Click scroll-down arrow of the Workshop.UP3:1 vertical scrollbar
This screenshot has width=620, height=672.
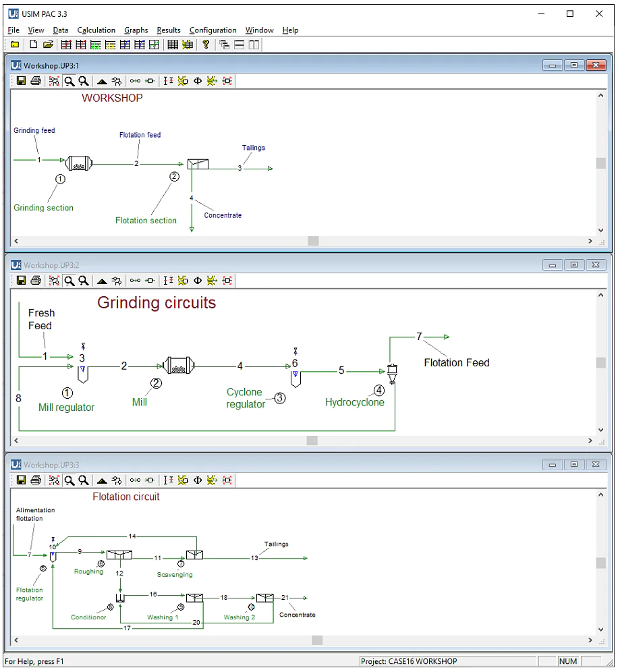point(600,230)
